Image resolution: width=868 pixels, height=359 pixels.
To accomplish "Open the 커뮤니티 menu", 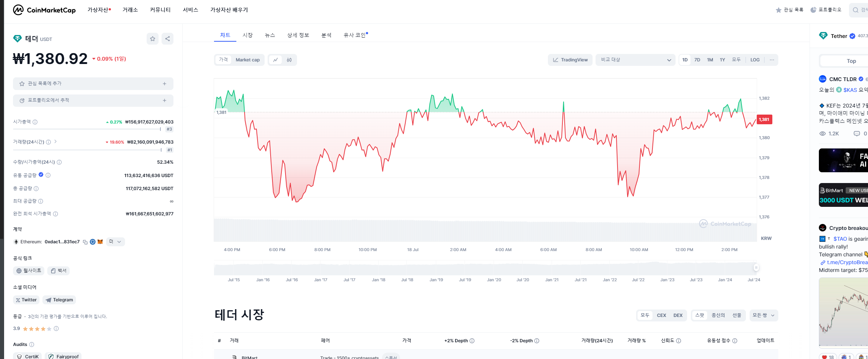I will tap(160, 10).
